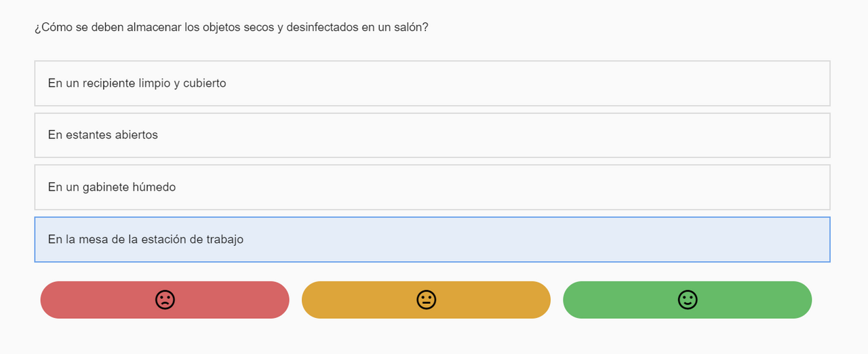Click the neutral face icon
Screen dimensions: 868x354
426,300
